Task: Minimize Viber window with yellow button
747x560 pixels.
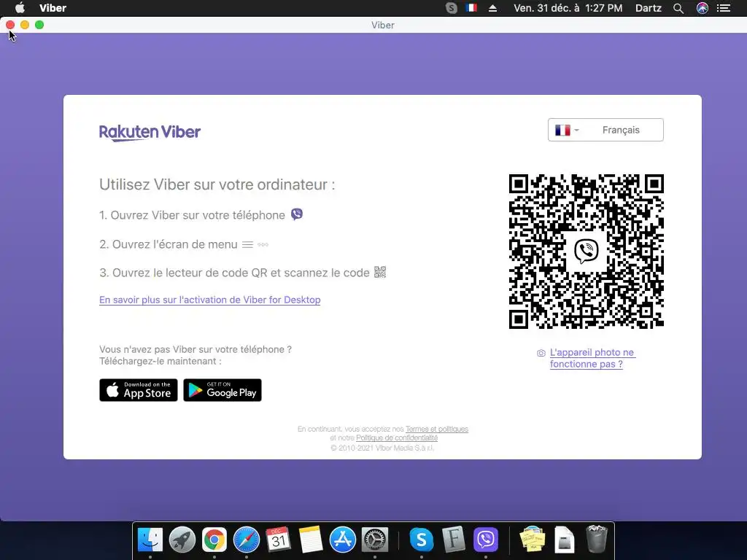Action: [x=25, y=25]
